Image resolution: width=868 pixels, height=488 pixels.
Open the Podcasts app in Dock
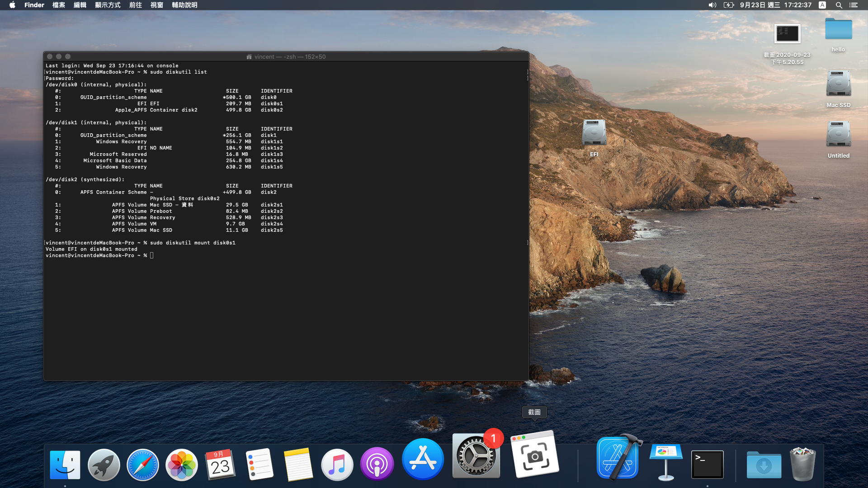[377, 465]
